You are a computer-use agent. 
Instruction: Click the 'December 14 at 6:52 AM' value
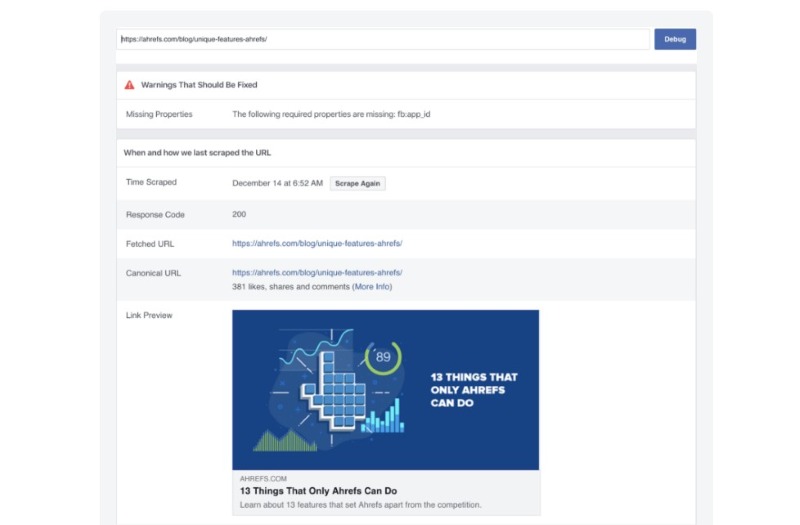[x=278, y=183]
